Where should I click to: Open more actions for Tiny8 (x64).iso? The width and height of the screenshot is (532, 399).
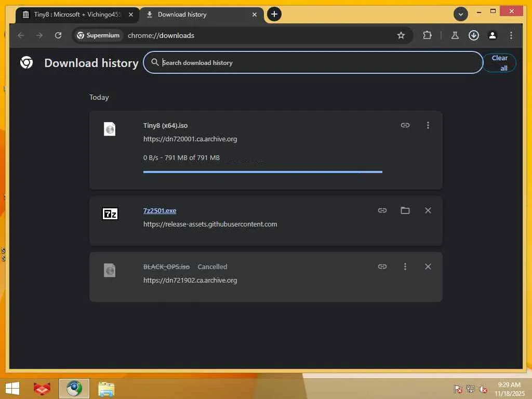tap(428, 125)
